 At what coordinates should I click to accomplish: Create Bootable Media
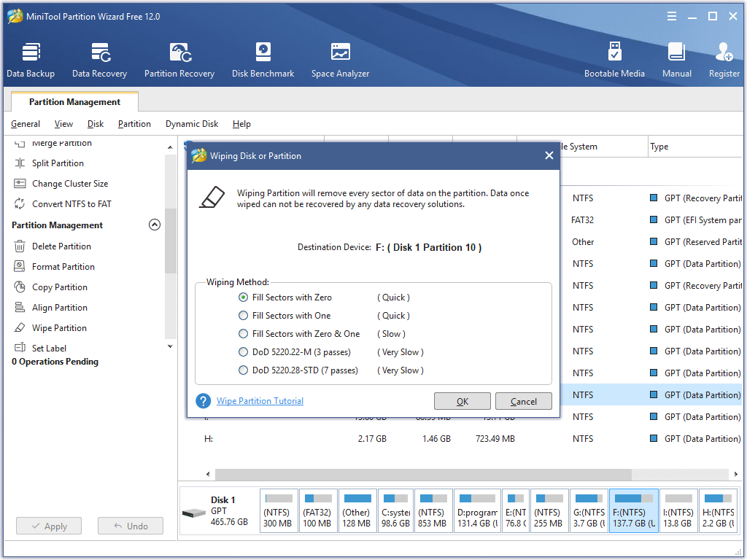[614, 60]
